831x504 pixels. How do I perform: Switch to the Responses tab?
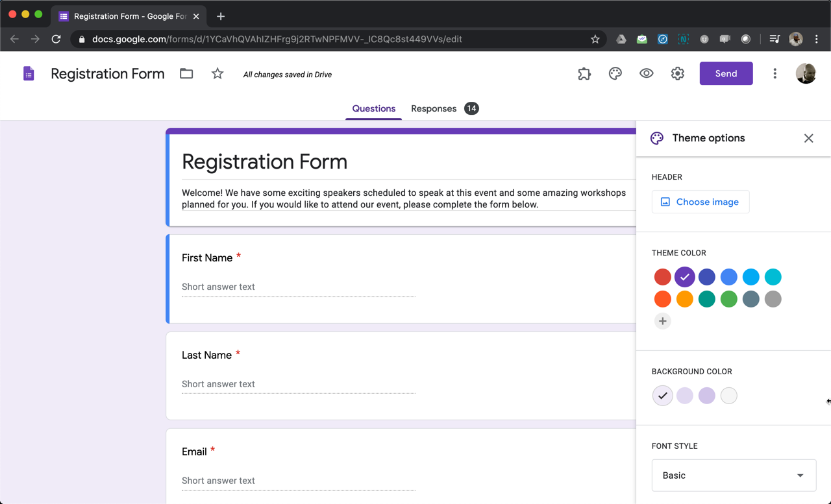coord(434,108)
